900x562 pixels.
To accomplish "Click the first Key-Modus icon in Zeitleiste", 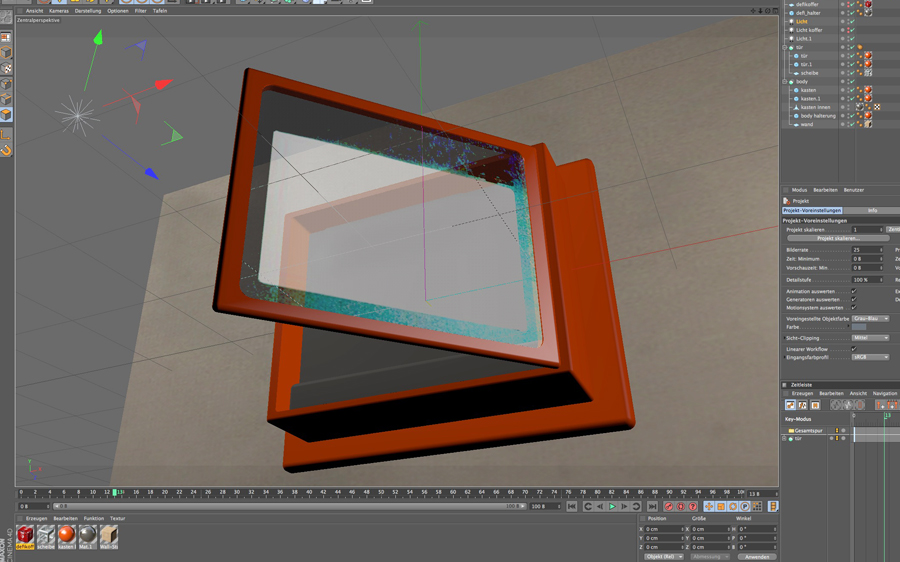I will click(x=790, y=405).
